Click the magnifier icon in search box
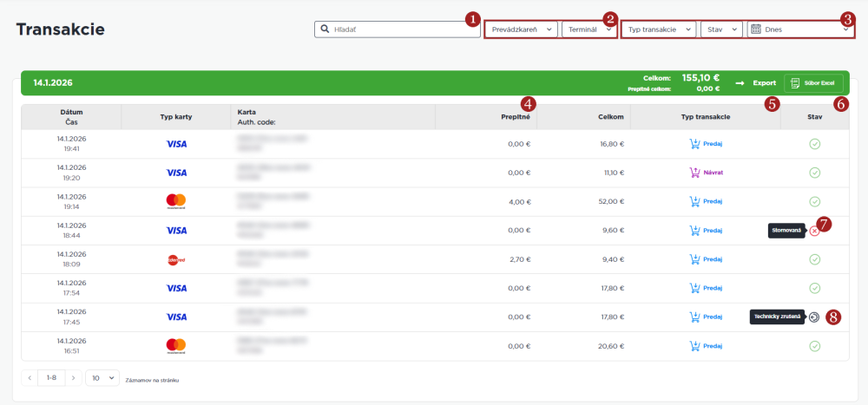 [325, 29]
